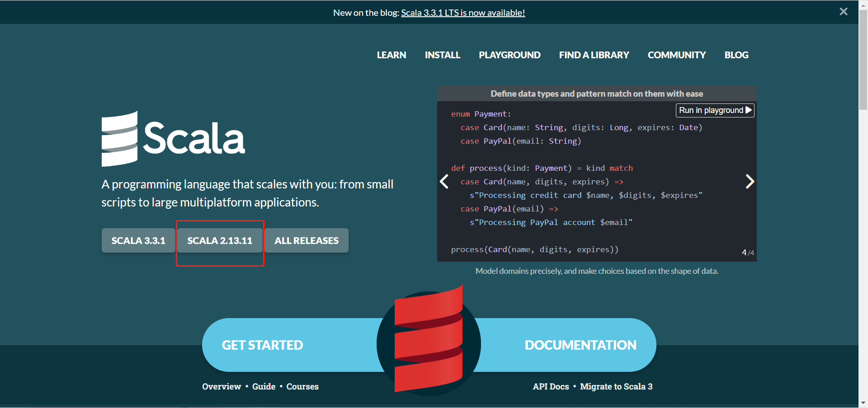The width and height of the screenshot is (868, 408).
Task: Open the INSTALL page
Action: click(442, 55)
